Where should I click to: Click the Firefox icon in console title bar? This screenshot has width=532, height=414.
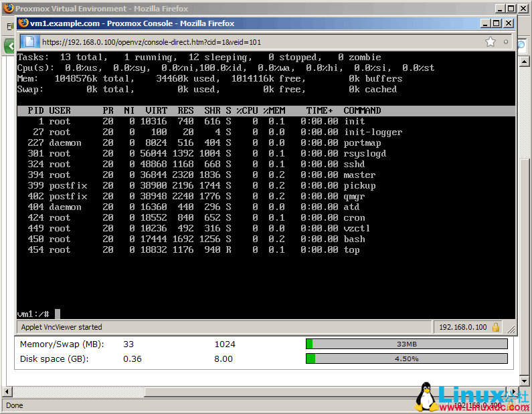click(x=23, y=23)
